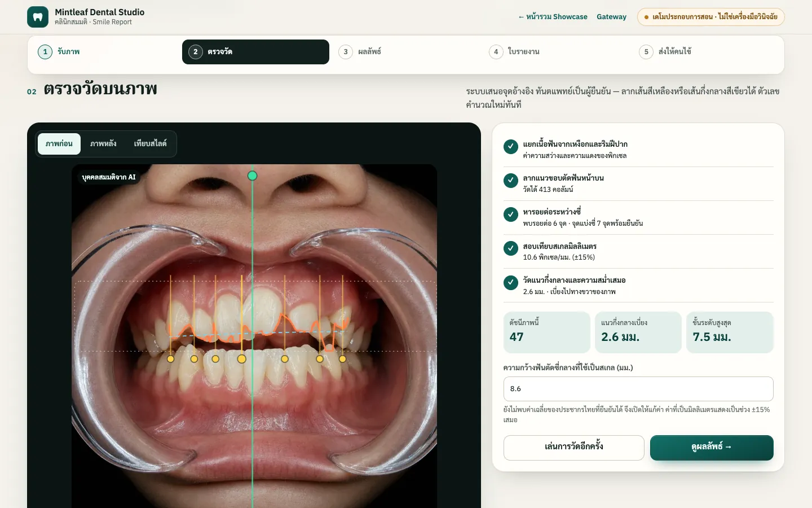Switch to the ภาพหลัง tab
Image resolution: width=812 pixels, height=508 pixels.
103,144
